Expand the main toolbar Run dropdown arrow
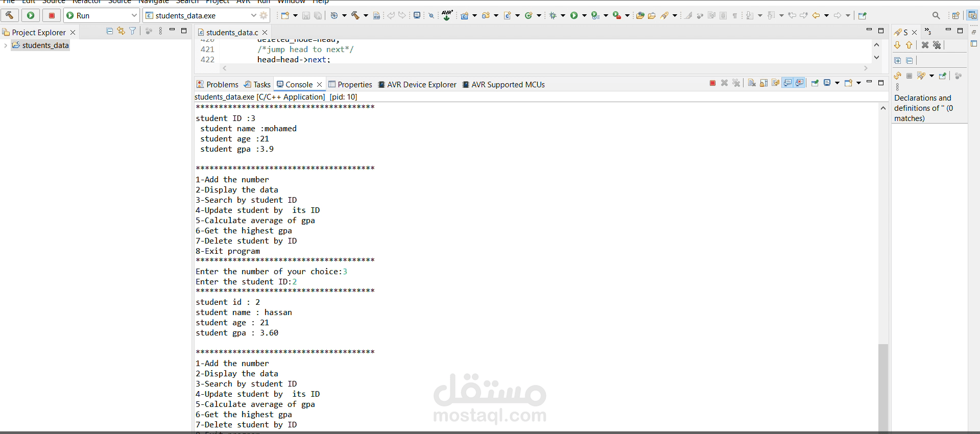Image resolution: width=980 pixels, height=434 pixels. click(x=584, y=16)
